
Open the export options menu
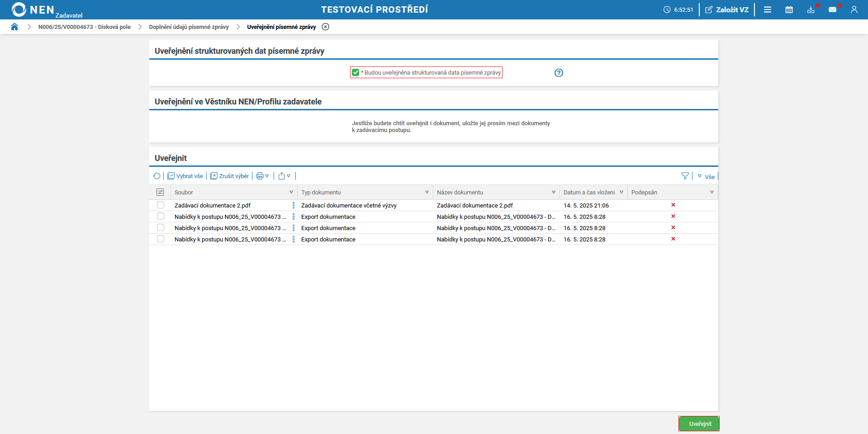pos(285,176)
